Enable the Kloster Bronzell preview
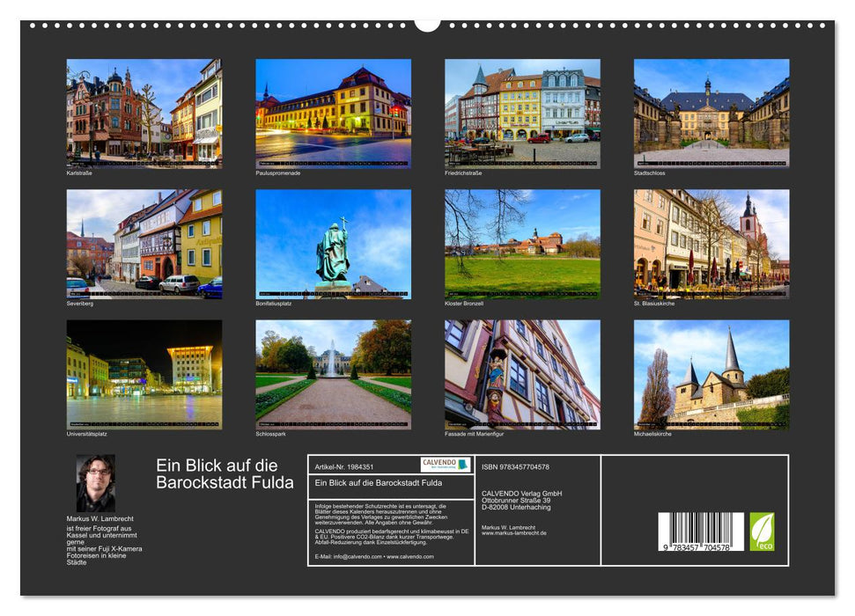 pyautogui.click(x=521, y=242)
